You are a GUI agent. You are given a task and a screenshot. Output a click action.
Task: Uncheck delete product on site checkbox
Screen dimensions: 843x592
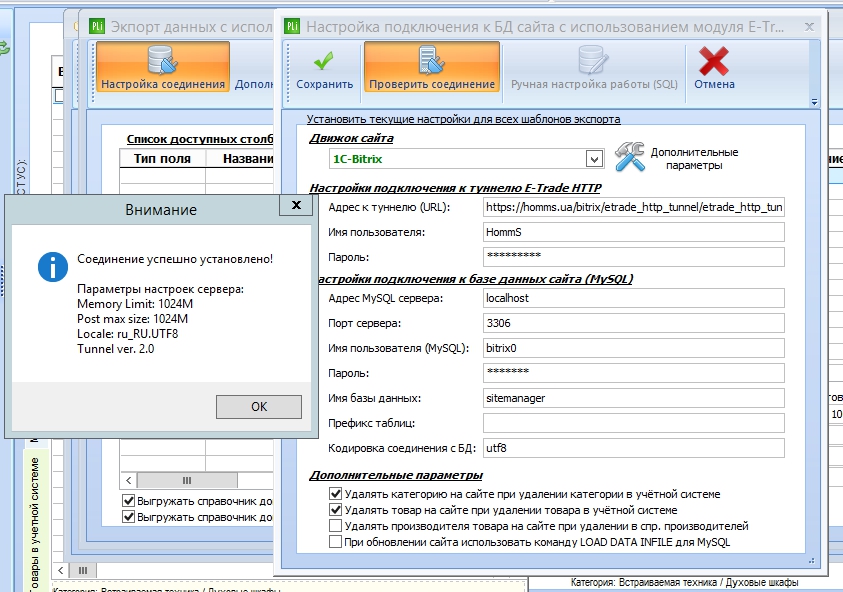[x=335, y=510]
